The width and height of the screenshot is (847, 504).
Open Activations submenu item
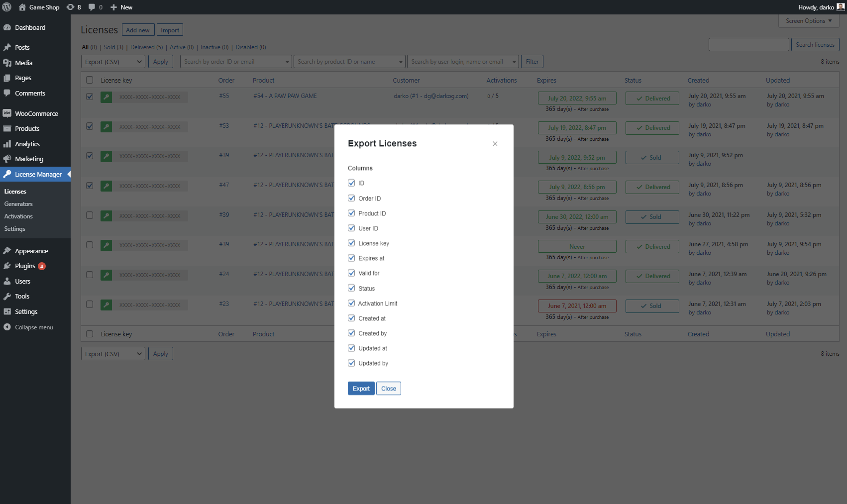[18, 216]
